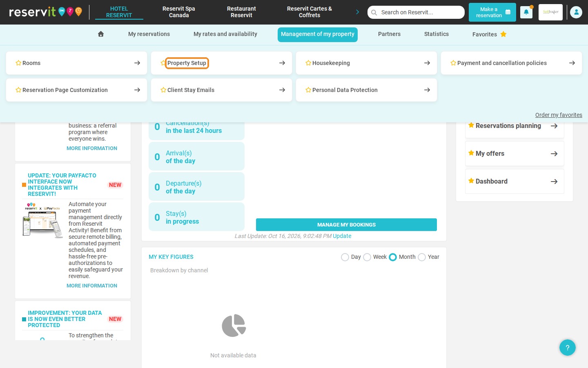This screenshot has width=588, height=368.
Task: Click the blue help question mark button
Action: (x=567, y=348)
